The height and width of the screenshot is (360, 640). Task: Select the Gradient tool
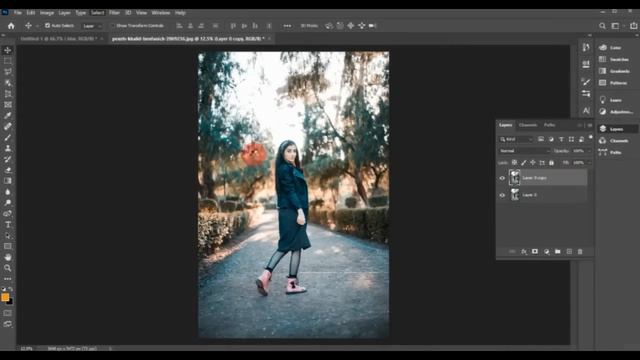pos(8,181)
